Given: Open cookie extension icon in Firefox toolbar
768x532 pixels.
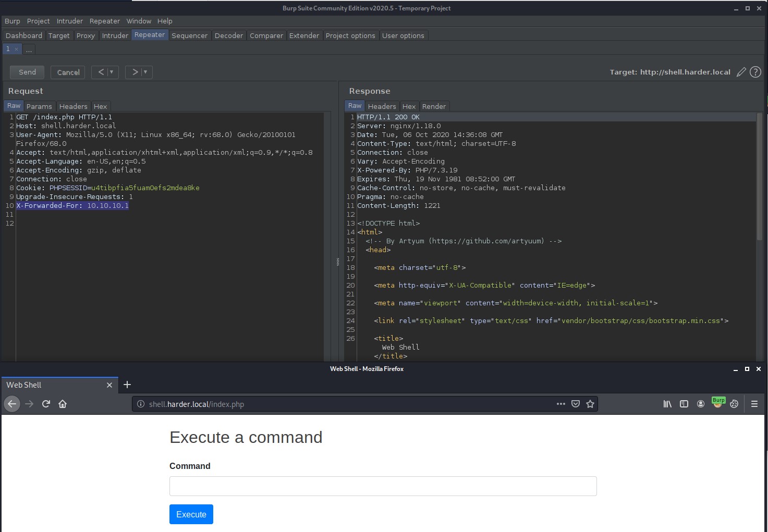Looking at the screenshot, I should [734, 404].
